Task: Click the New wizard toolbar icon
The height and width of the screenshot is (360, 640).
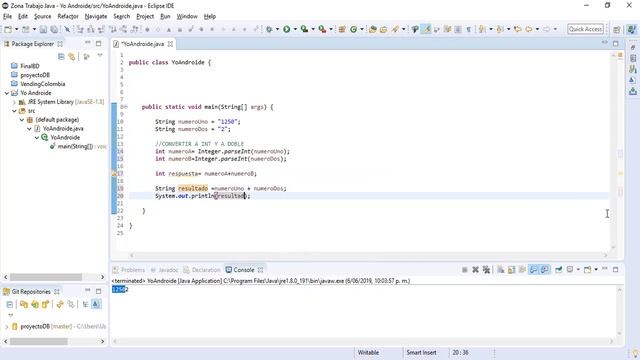Action: 8,29
